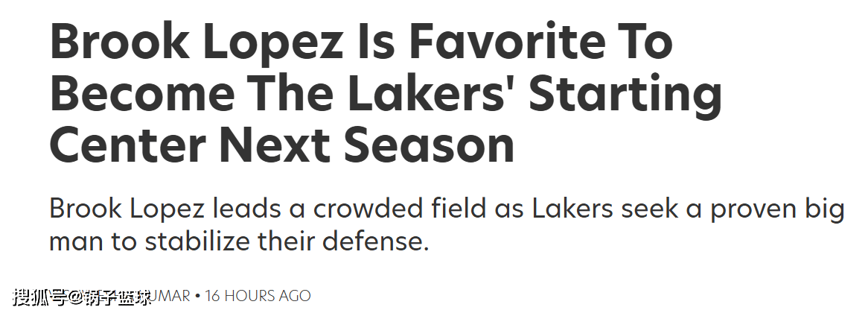Click the word Next in the headline
The height and width of the screenshot is (316, 868).
coord(278,146)
